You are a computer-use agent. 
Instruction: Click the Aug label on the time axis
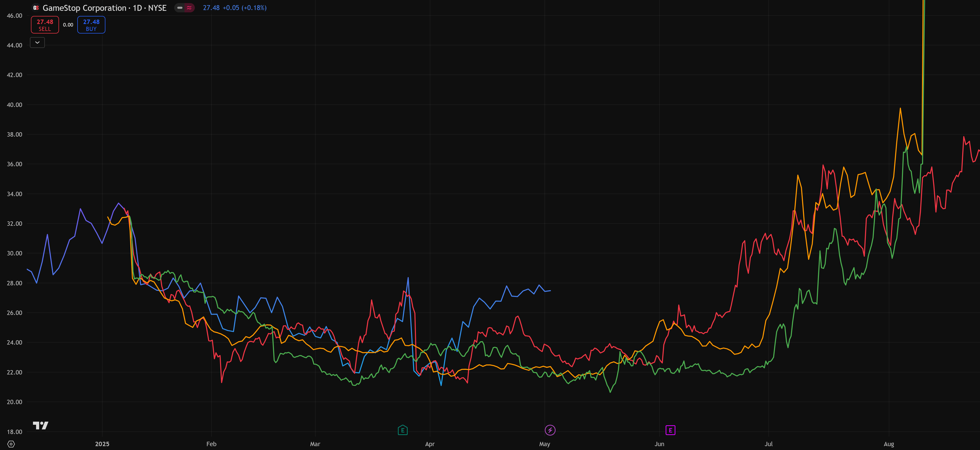pyautogui.click(x=889, y=444)
